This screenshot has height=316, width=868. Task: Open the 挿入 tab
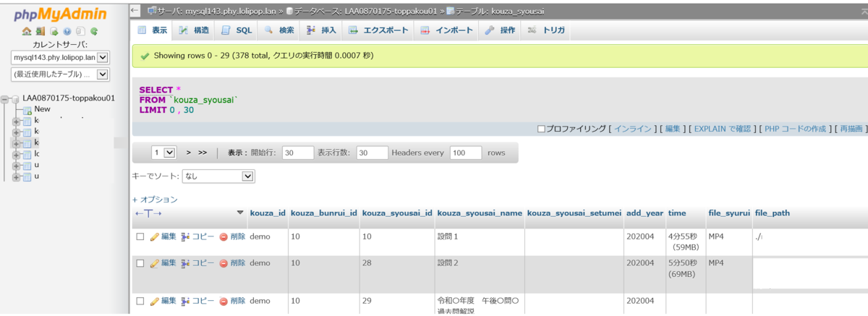pos(322,30)
